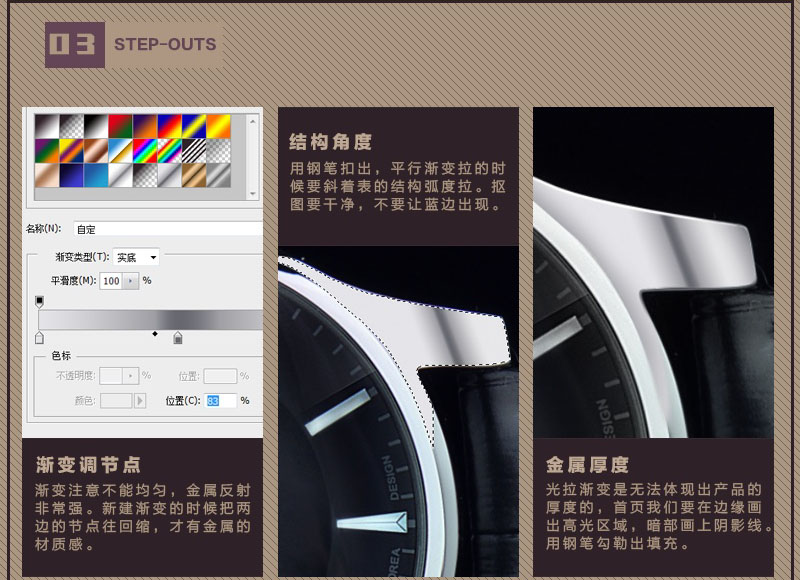Click the gradient name field containing 自定
Viewport: 800px width, 580px height.
[x=168, y=229]
